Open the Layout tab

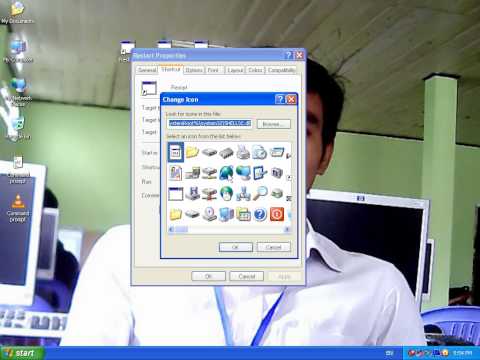[235, 70]
